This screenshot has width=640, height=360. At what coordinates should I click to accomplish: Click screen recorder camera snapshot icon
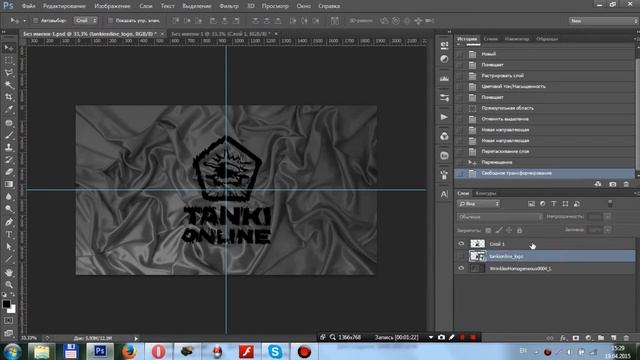441,338
